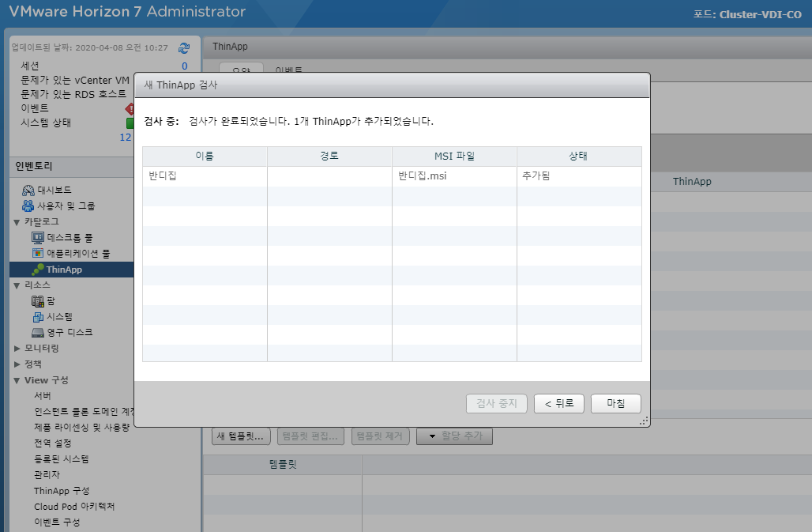Click the refresh icon next to updated date
The width and height of the screenshot is (812, 532).
pos(184,48)
